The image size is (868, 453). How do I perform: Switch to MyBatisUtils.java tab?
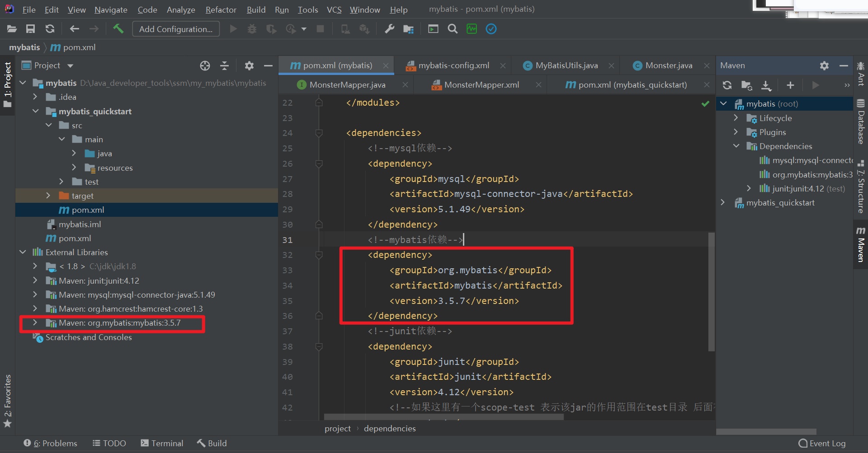[x=566, y=65]
